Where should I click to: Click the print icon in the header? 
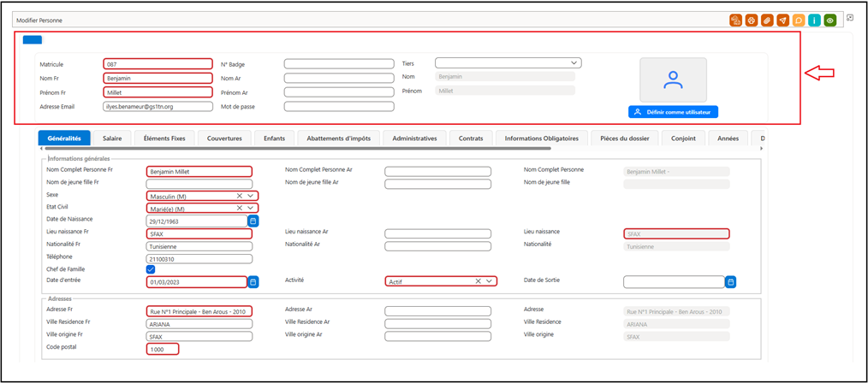[x=752, y=21]
